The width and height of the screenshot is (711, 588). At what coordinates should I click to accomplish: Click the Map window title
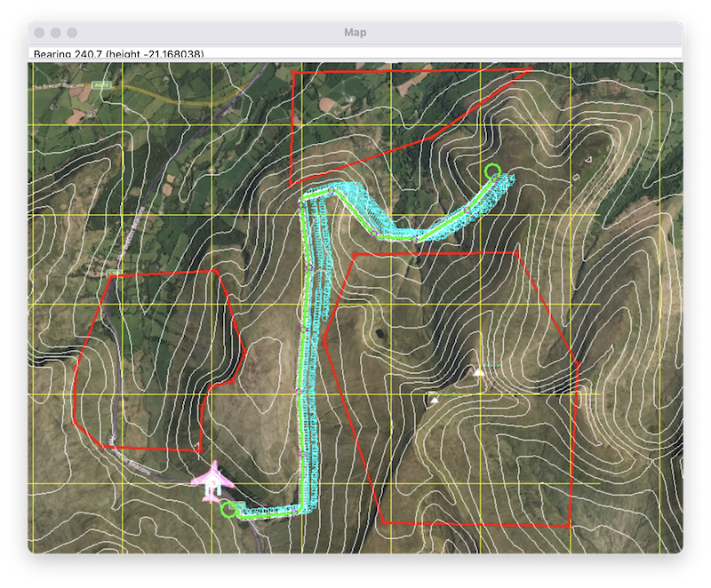pyautogui.click(x=355, y=33)
